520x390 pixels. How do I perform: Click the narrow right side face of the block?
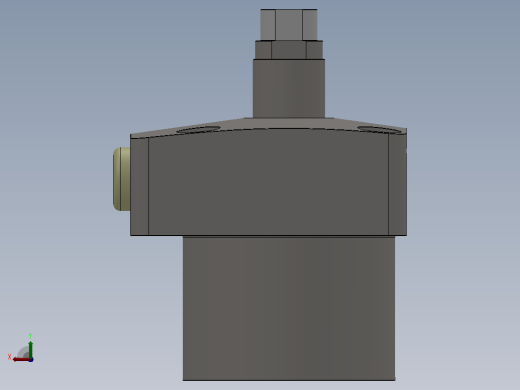(x=397, y=184)
